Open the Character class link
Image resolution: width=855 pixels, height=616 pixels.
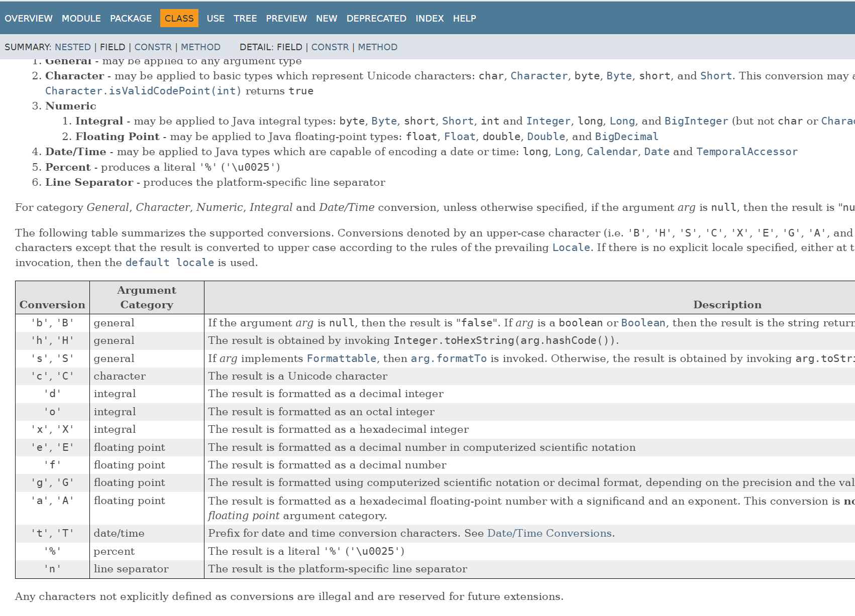(539, 76)
